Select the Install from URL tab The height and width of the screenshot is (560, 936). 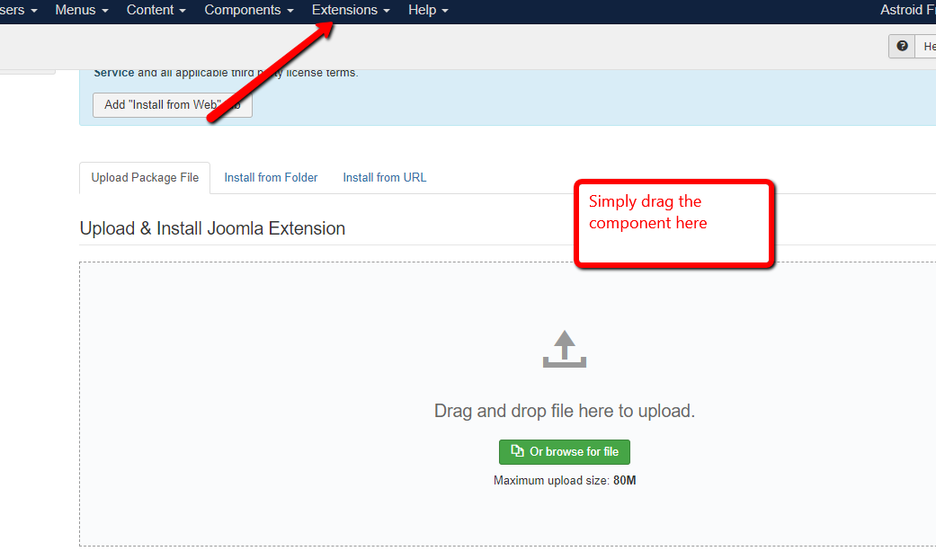tap(384, 178)
